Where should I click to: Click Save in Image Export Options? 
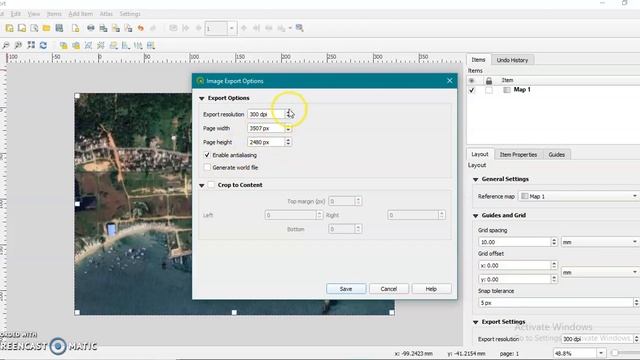pos(346,289)
